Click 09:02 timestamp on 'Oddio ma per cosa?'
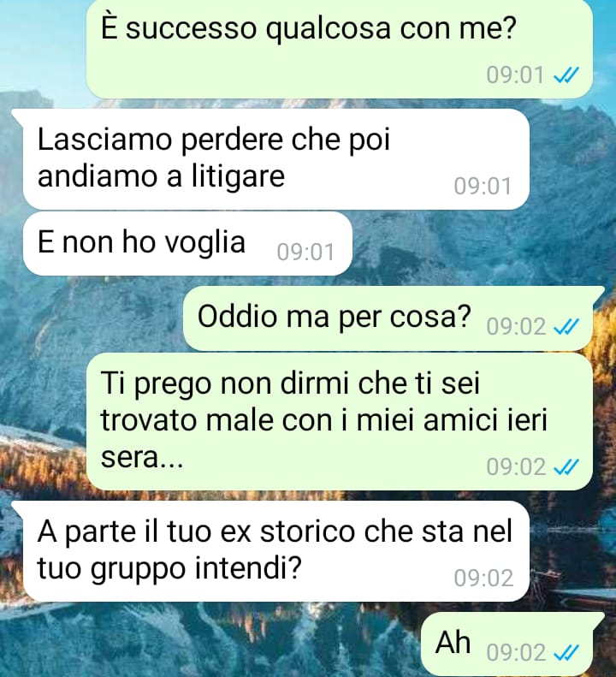 [516, 327]
